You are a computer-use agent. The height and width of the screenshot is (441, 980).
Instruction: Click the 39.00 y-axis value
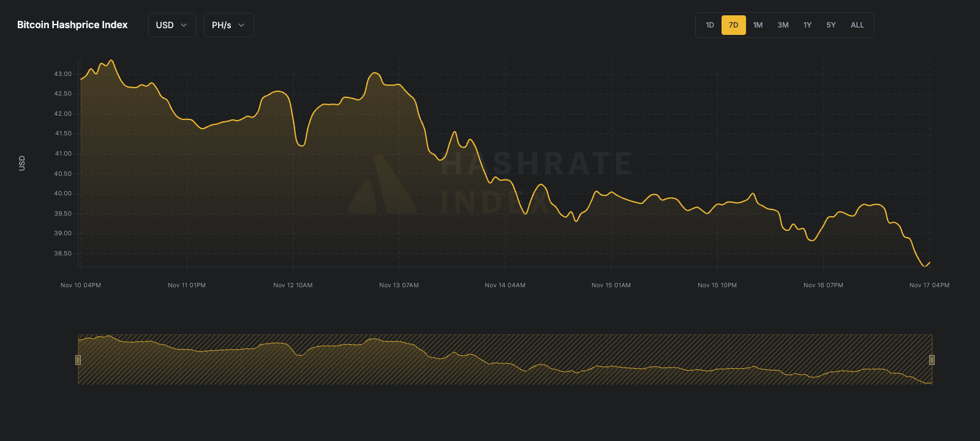62,233
